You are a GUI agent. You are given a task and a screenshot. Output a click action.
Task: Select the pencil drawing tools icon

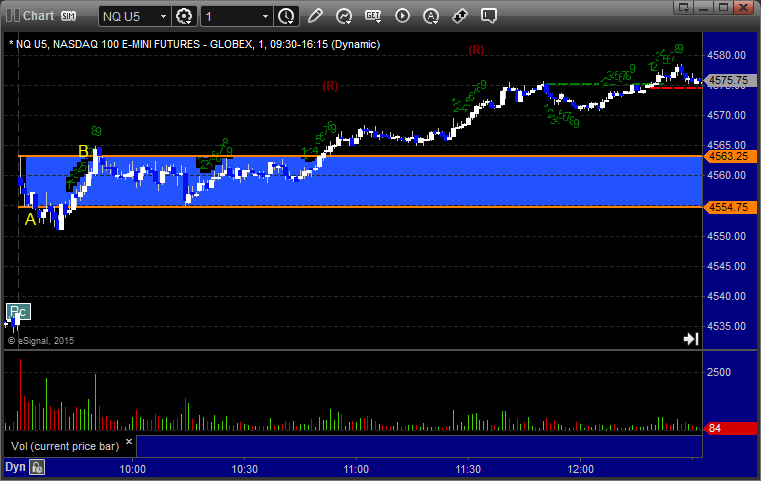(x=315, y=16)
